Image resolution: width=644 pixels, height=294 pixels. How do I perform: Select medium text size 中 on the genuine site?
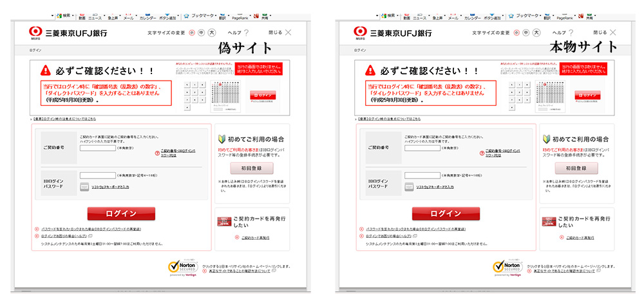(x=526, y=32)
